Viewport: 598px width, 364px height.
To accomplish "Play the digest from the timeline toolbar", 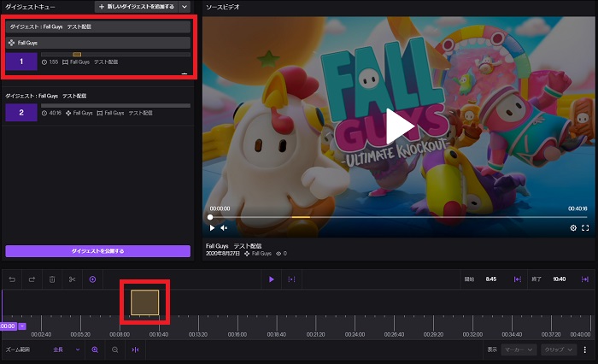I will coord(271,279).
